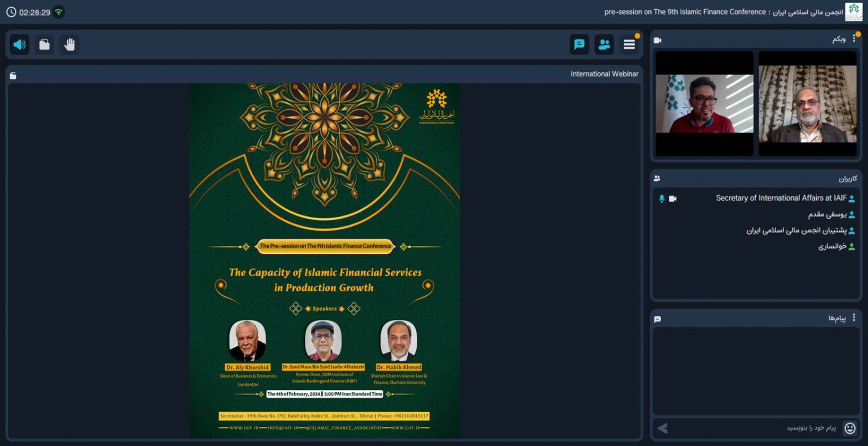Select user خوانساری in the users list
The image size is (868, 446).
[832, 246]
